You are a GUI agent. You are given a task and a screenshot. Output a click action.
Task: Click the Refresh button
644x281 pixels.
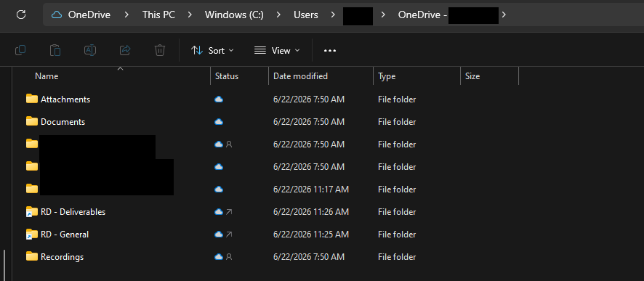[x=21, y=15]
